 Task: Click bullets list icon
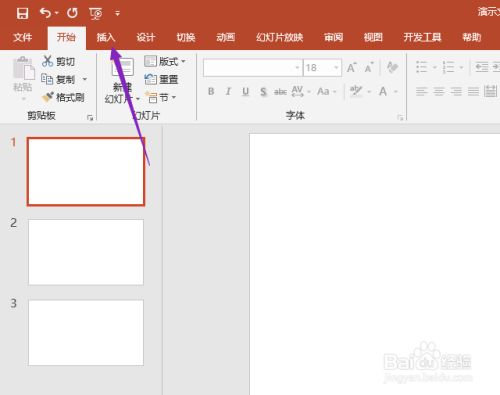tap(422, 67)
